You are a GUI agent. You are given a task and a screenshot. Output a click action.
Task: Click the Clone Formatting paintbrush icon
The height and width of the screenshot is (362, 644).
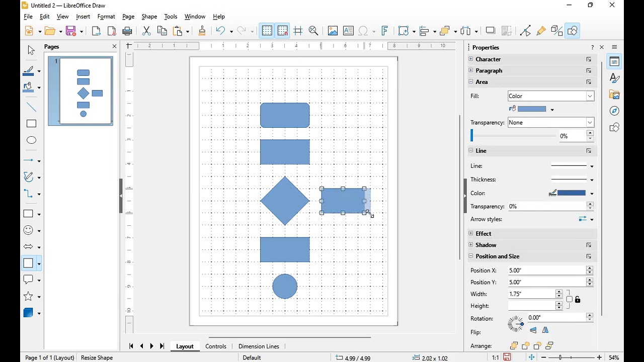202,31
